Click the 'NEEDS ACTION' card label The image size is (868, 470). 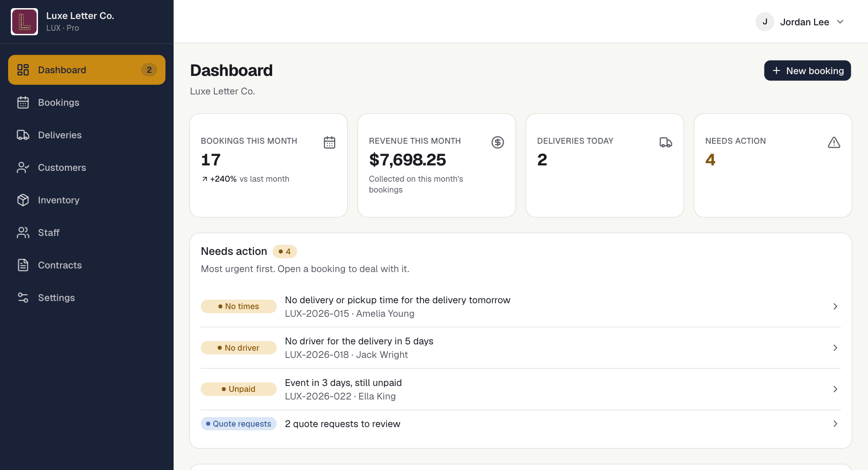tap(735, 141)
